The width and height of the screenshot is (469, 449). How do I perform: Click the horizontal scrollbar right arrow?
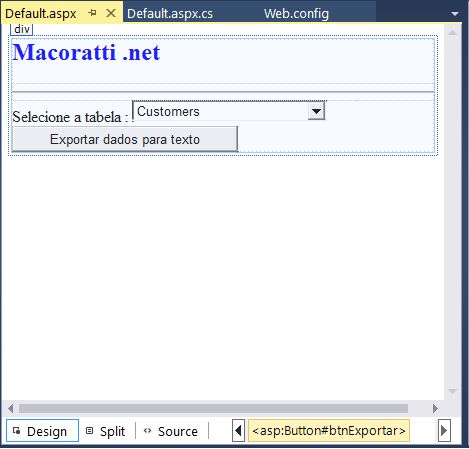(x=435, y=408)
